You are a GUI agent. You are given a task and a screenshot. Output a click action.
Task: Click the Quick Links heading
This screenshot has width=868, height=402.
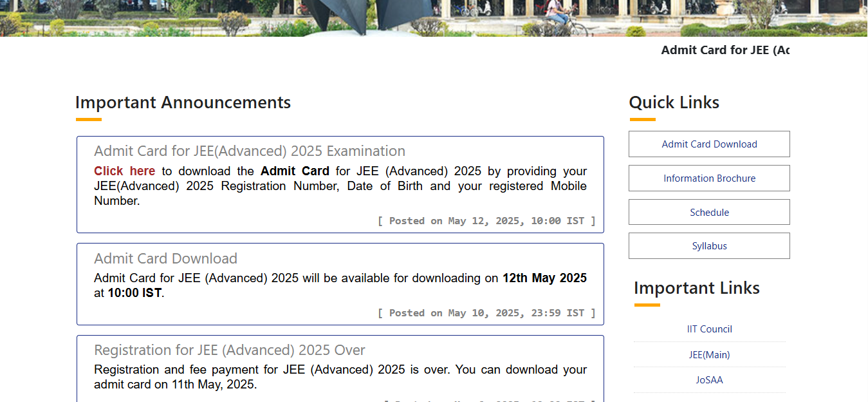coord(674,102)
